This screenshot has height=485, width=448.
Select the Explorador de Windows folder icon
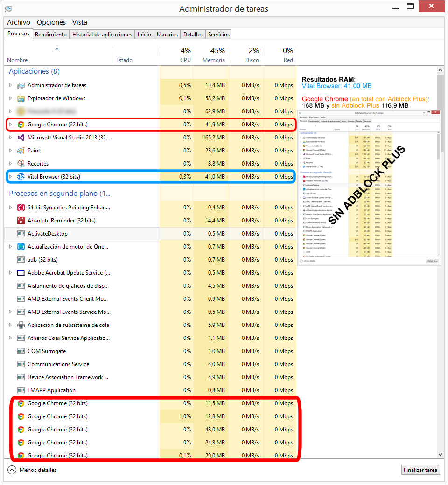[21, 98]
